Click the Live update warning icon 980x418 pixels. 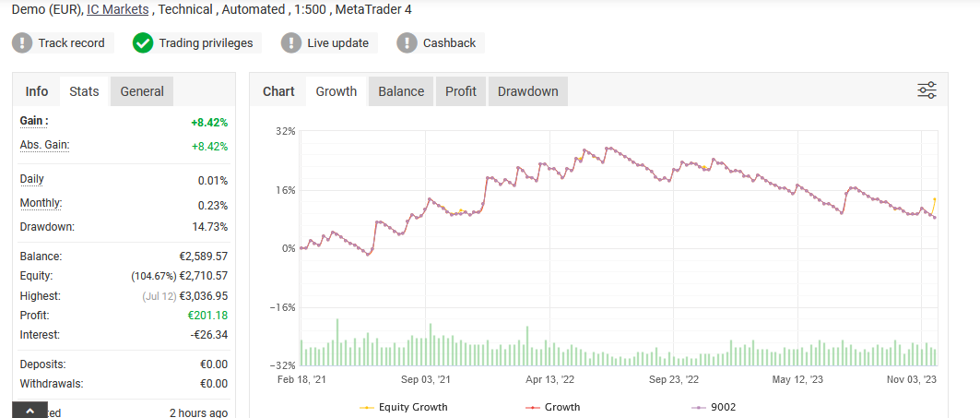[291, 42]
